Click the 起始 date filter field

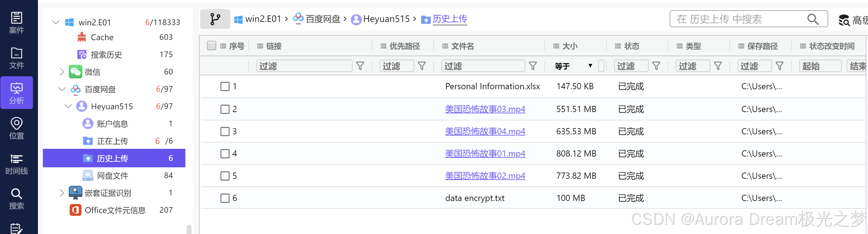[820, 66]
